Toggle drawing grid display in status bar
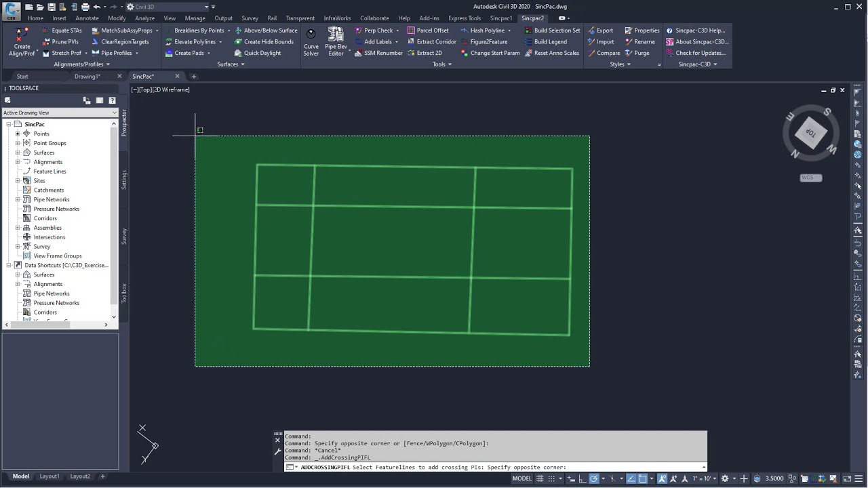The width and height of the screenshot is (868, 488). coord(540,479)
